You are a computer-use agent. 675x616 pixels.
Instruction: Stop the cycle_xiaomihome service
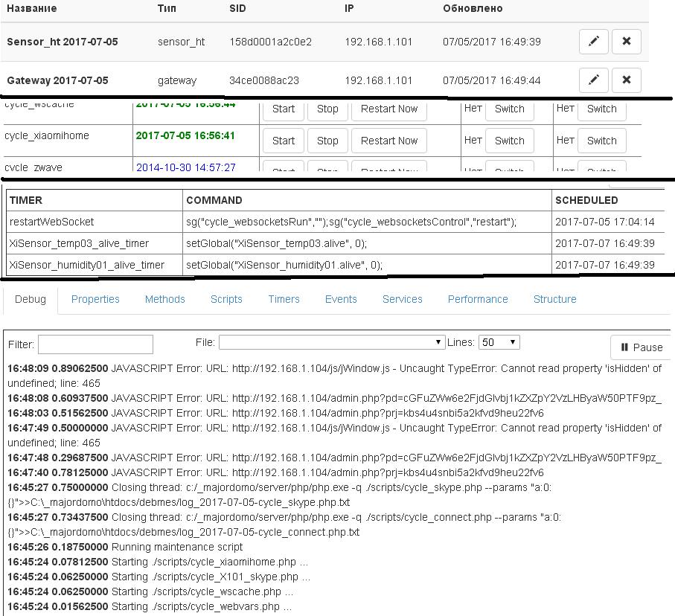[x=327, y=141]
